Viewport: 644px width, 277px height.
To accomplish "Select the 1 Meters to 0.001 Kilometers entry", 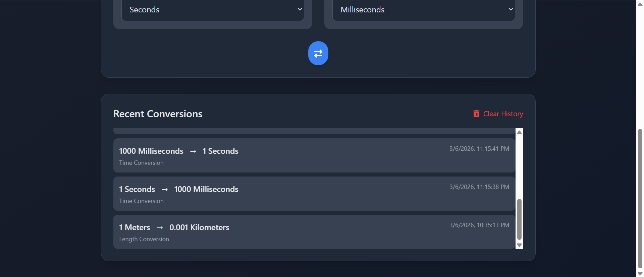I will [314, 231].
